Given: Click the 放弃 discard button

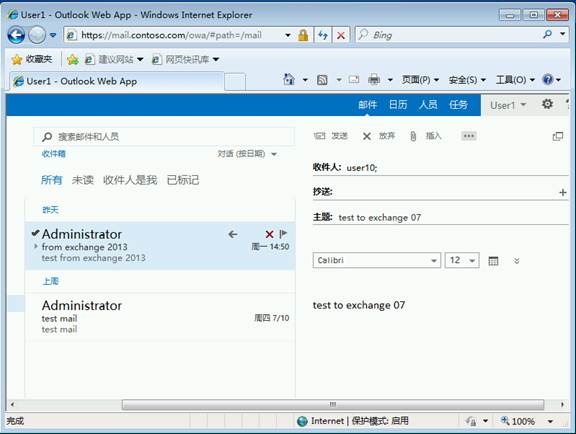Looking at the screenshot, I should click(x=379, y=136).
